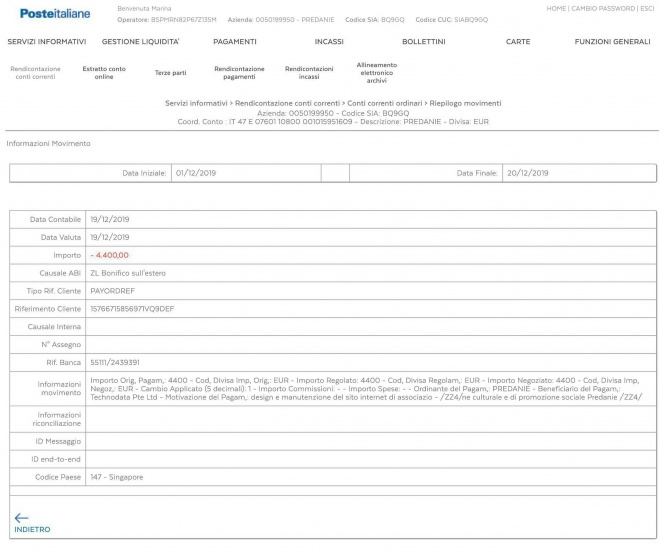This screenshot has width=660, height=555.
Task: Open Estratto conto online submenu
Action: (x=104, y=73)
